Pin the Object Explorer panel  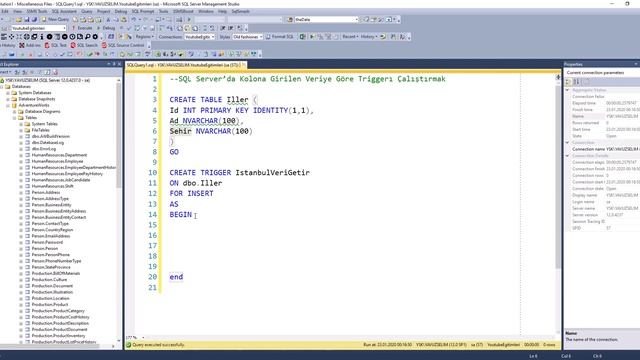coord(114,64)
